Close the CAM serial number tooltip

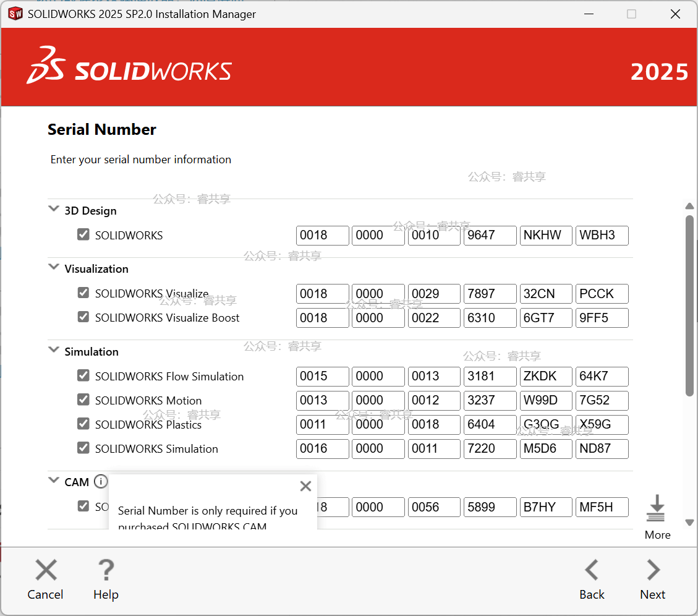(x=305, y=486)
